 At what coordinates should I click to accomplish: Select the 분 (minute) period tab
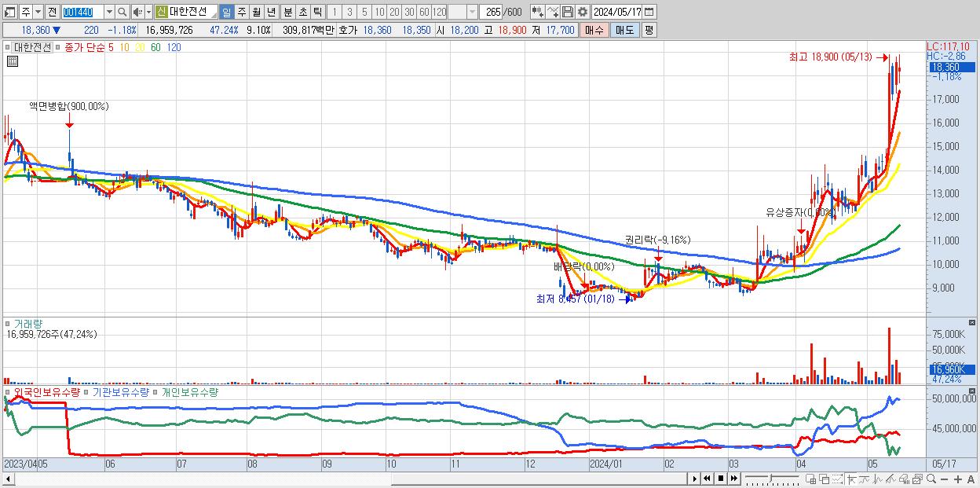tap(288, 12)
